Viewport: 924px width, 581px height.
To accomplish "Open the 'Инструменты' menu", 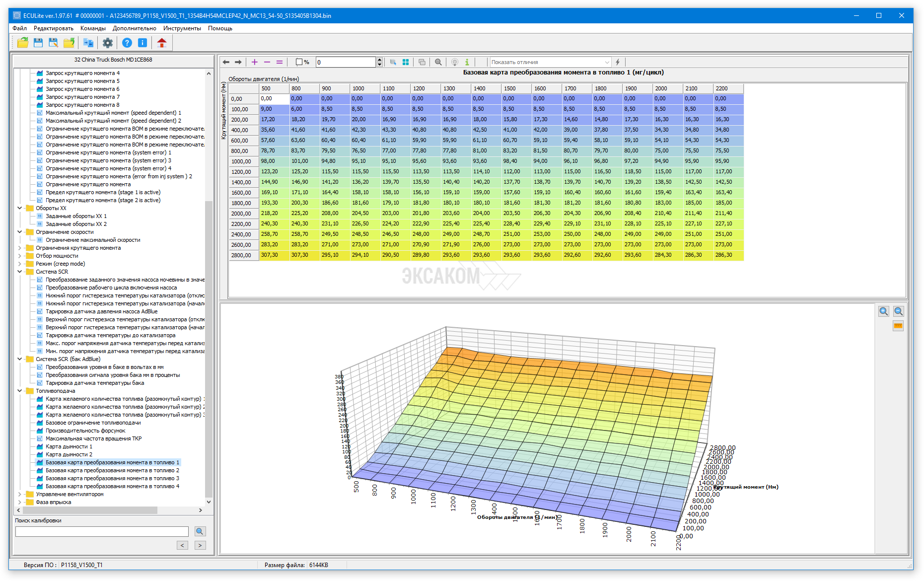I will (182, 28).
